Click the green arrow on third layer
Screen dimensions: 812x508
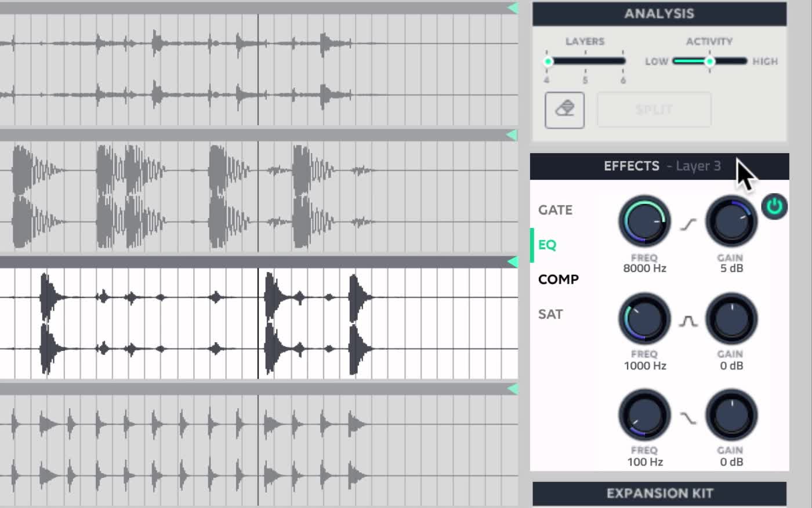click(512, 262)
